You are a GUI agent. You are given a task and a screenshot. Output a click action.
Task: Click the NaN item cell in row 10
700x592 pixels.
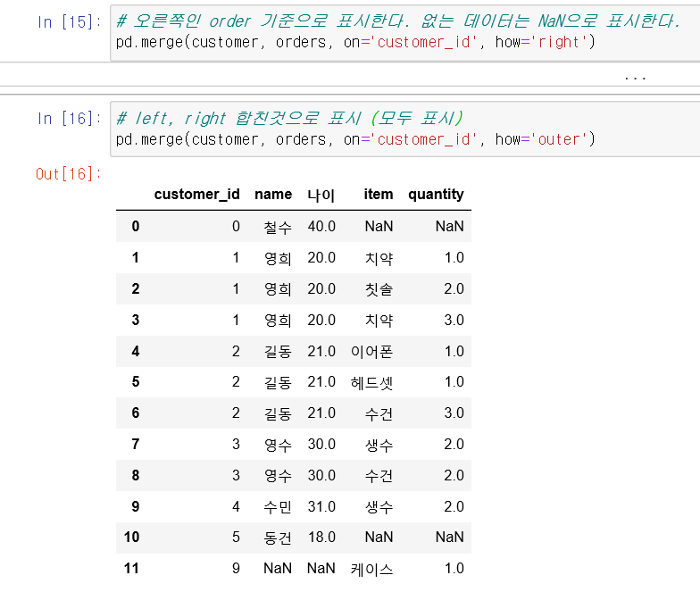click(x=379, y=538)
